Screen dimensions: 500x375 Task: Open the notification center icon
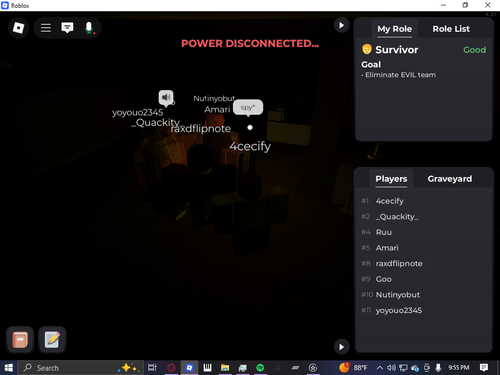point(484,368)
